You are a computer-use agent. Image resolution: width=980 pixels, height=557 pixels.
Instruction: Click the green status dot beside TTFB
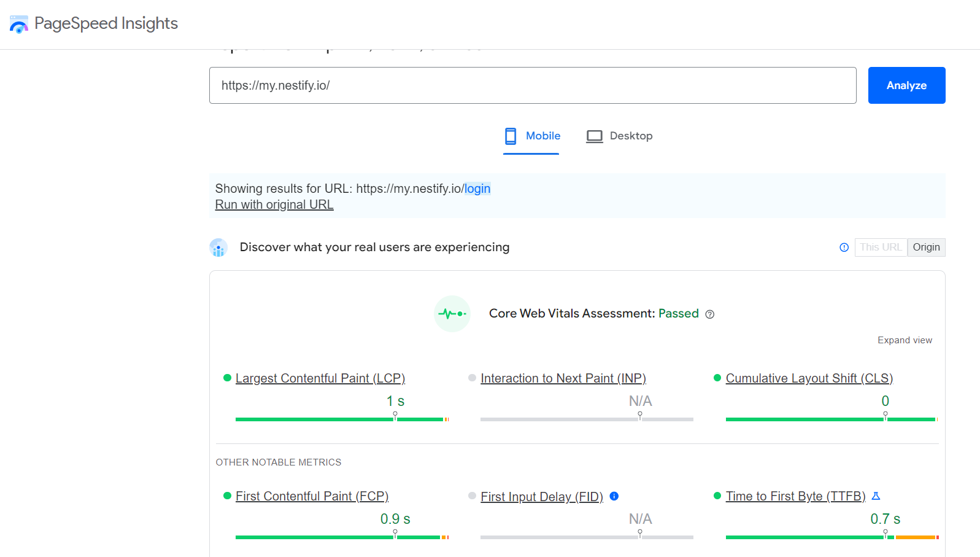click(x=717, y=496)
